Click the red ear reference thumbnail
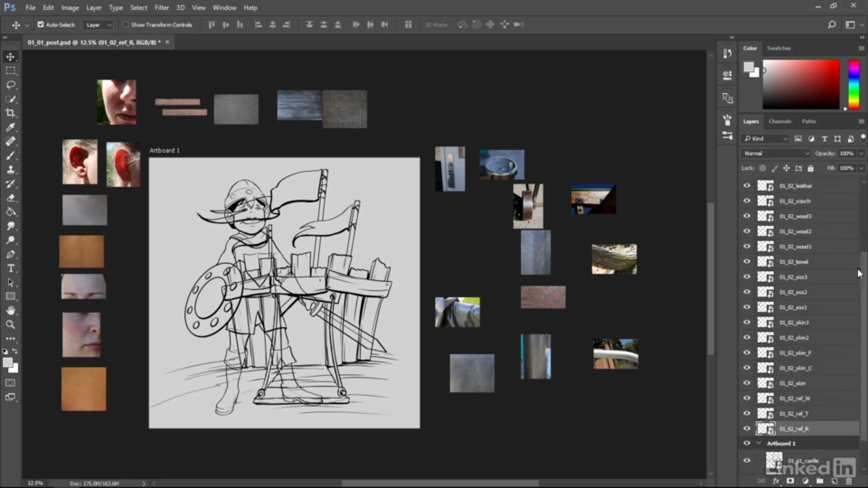 tap(80, 162)
